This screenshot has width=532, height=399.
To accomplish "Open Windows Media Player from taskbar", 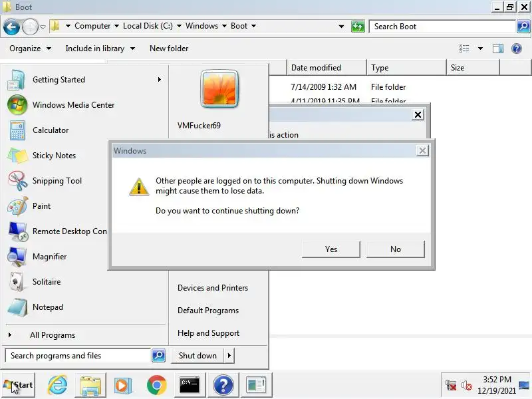I will pos(123,385).
